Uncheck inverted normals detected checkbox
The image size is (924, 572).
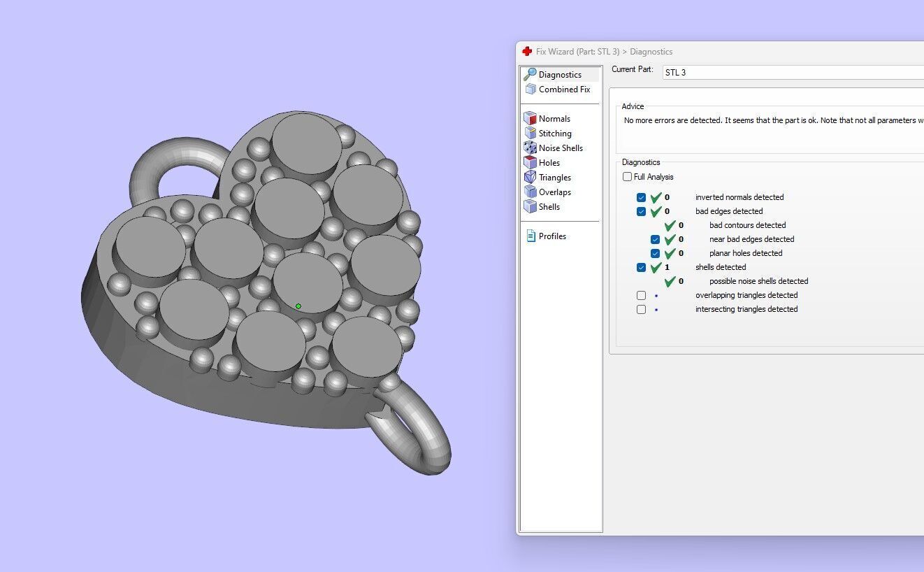pos(641,197)
